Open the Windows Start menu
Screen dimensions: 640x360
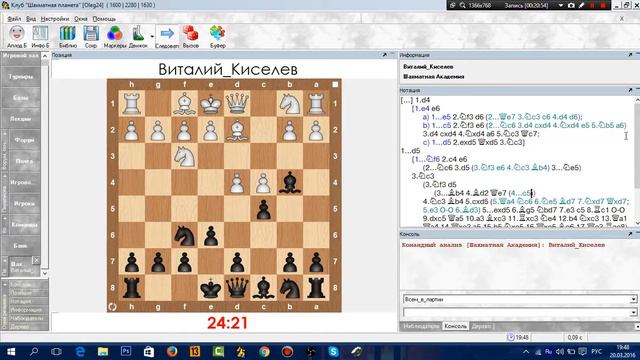(11, 351)
